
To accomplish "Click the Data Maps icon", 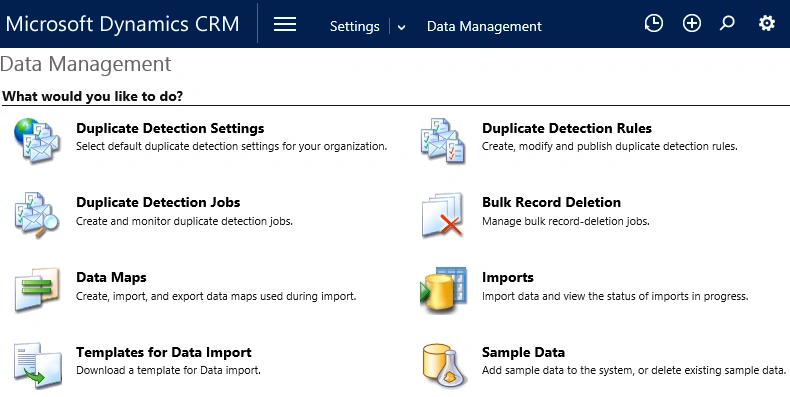I will [x=37, y=290].
